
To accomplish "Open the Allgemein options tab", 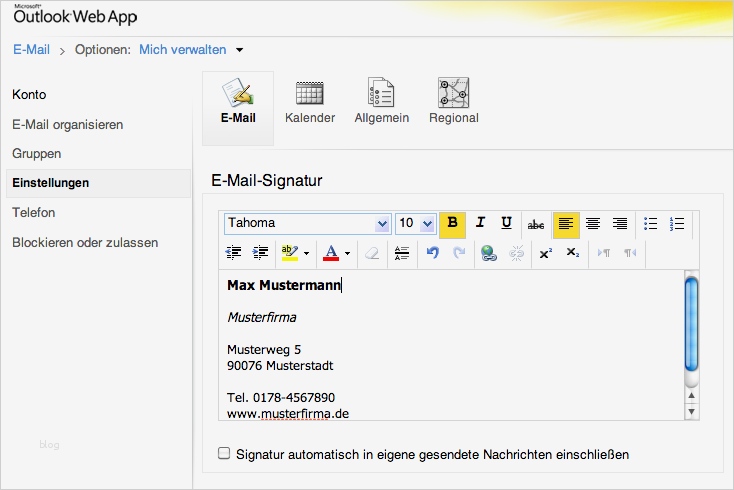I will click(x=382, y=101).
